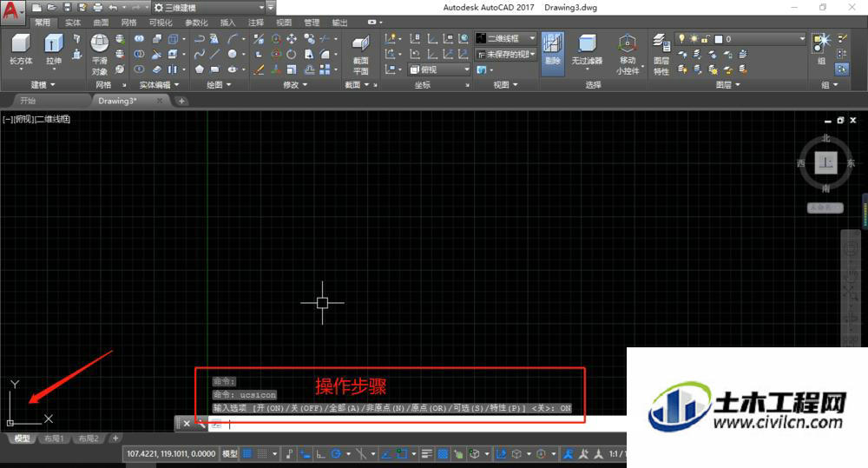Switch to the 曲面 ribbon tab
This screenshot has height=468, width=868.
[101, 23]
